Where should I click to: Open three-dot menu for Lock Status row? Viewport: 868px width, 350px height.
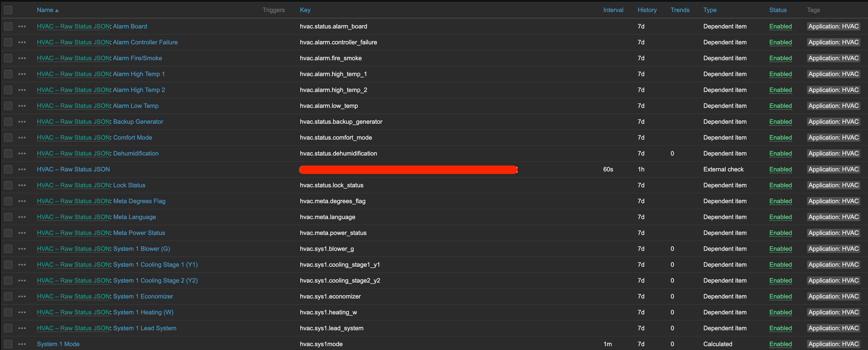pyautogui.click(x=22, y=185)
